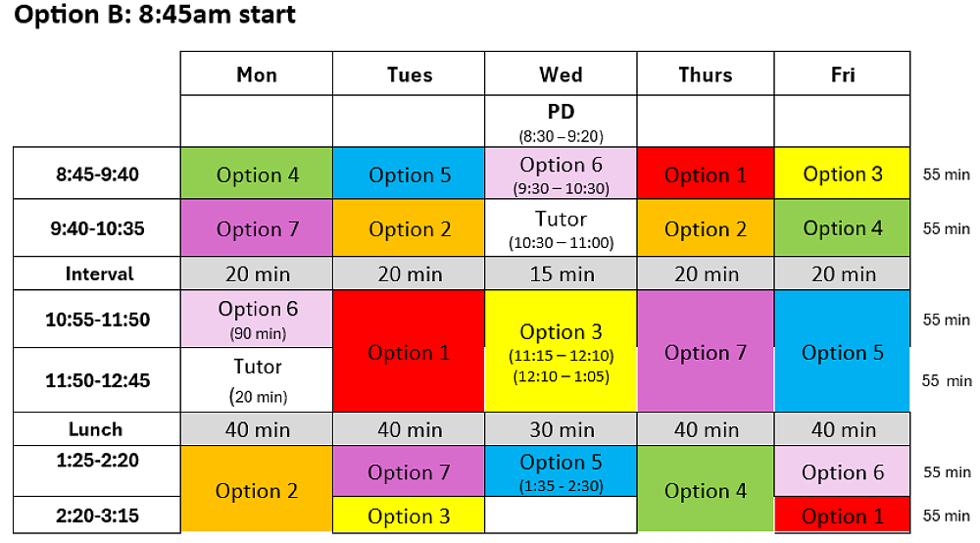Select Monday's green Option 4 cell
The height and width of the screenshot is (543, 980).
[x=257, y=174]
